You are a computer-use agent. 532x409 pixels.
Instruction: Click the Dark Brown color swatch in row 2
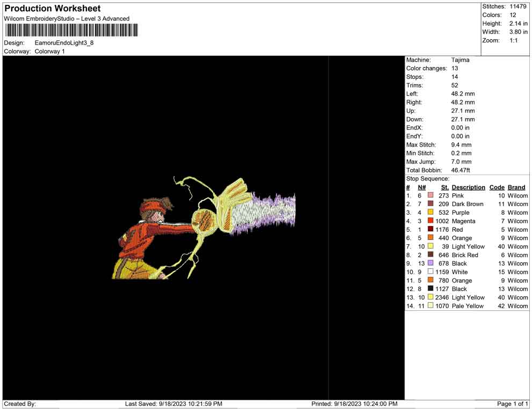[430, 203]
